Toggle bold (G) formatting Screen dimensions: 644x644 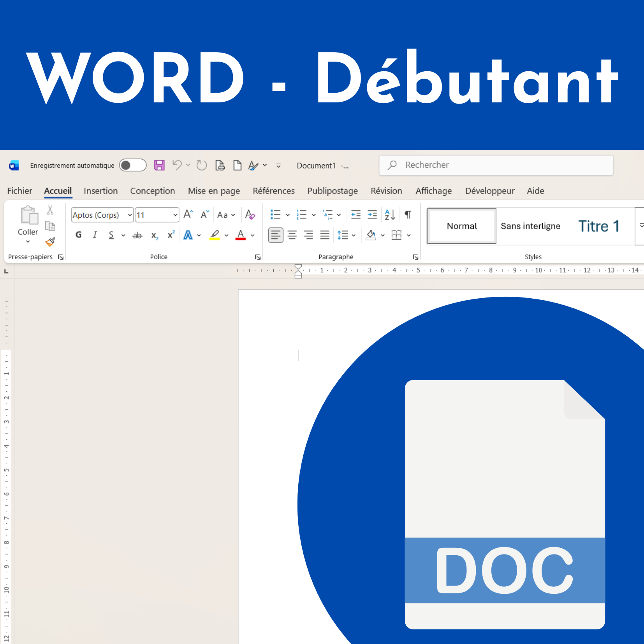pos(79,235)
